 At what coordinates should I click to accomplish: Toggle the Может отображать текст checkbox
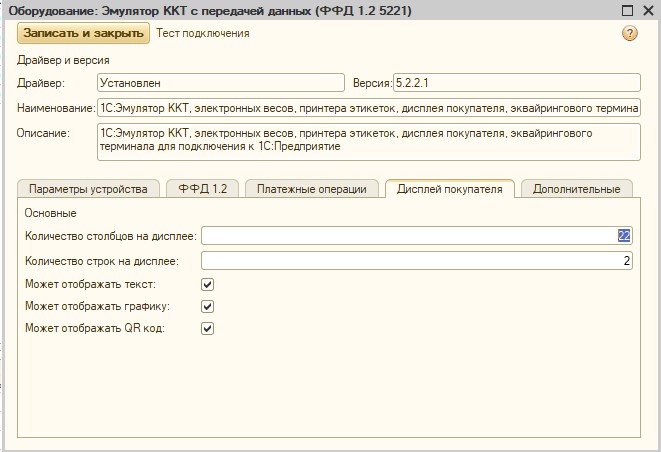[208, 285]
